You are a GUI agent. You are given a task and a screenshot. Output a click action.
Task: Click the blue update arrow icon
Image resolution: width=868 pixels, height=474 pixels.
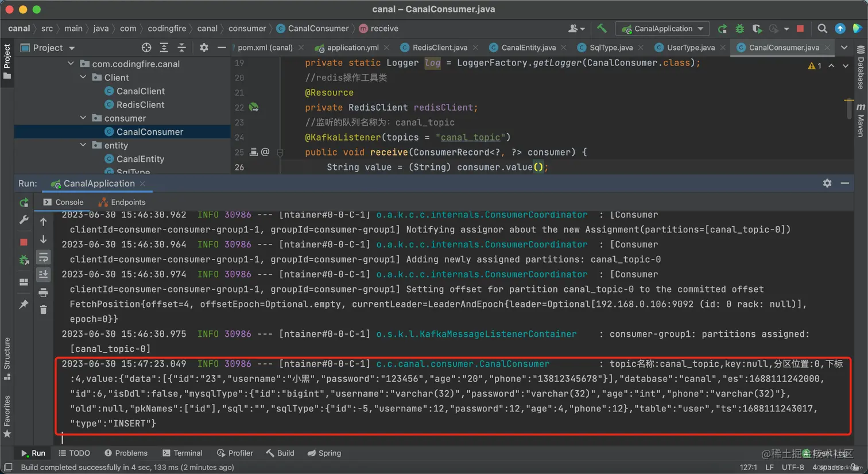[840, 29]
